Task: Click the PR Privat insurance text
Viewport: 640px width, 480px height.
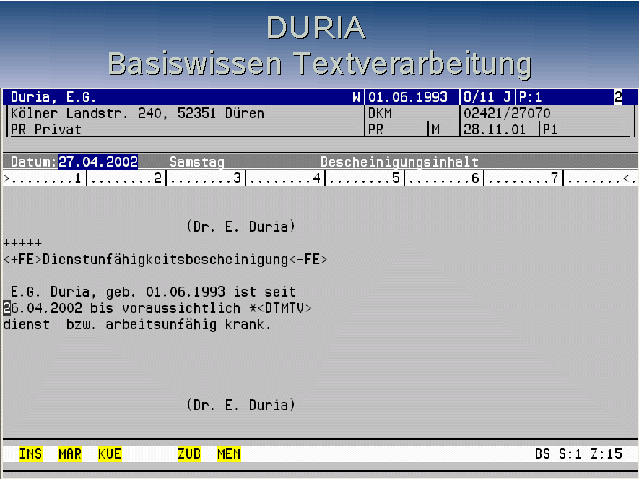Action: click(x=46, y=129)
